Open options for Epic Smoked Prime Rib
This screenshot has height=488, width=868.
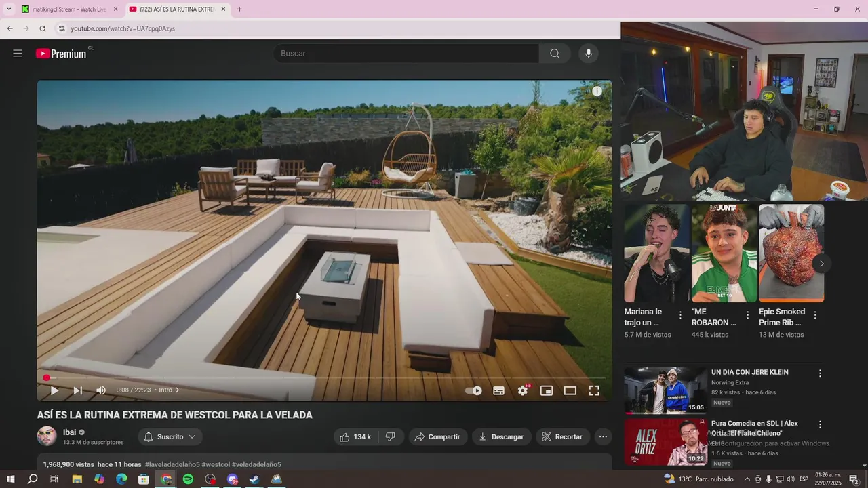(815, 315)
